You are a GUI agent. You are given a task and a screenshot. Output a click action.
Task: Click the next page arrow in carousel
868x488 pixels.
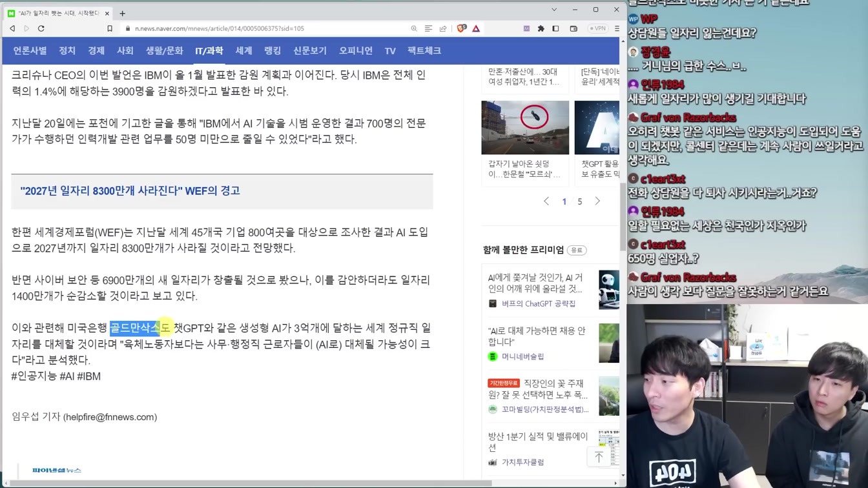[597, 201]
